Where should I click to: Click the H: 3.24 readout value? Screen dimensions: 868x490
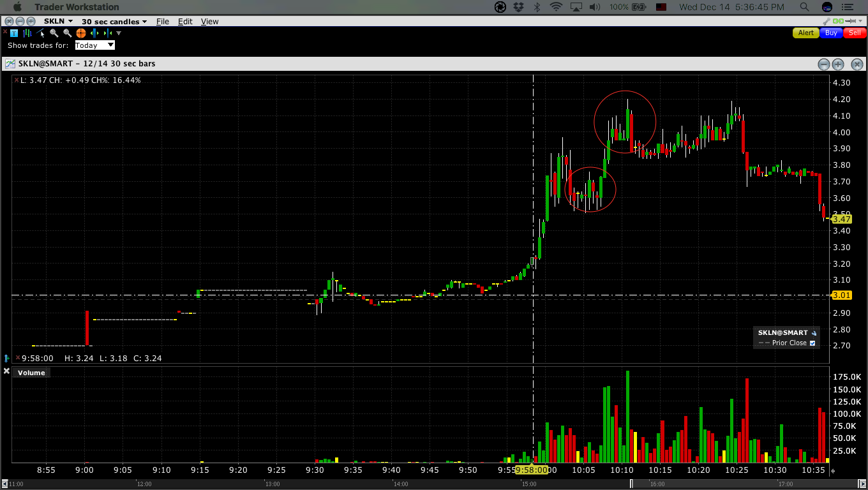pos(79,359)
